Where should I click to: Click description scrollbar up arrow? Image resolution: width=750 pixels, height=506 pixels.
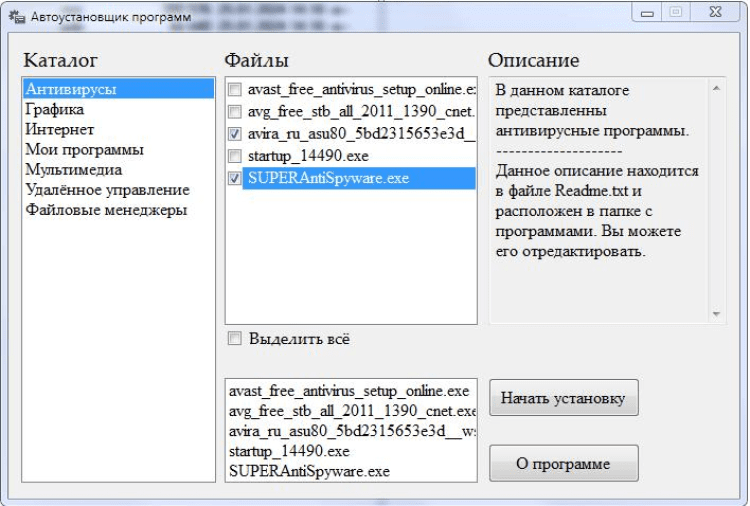point(716,88)
